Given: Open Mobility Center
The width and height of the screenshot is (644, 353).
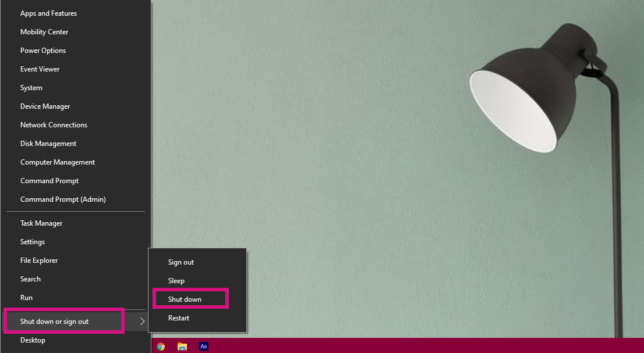Looking at the screenshot, I should coord(44,31).
